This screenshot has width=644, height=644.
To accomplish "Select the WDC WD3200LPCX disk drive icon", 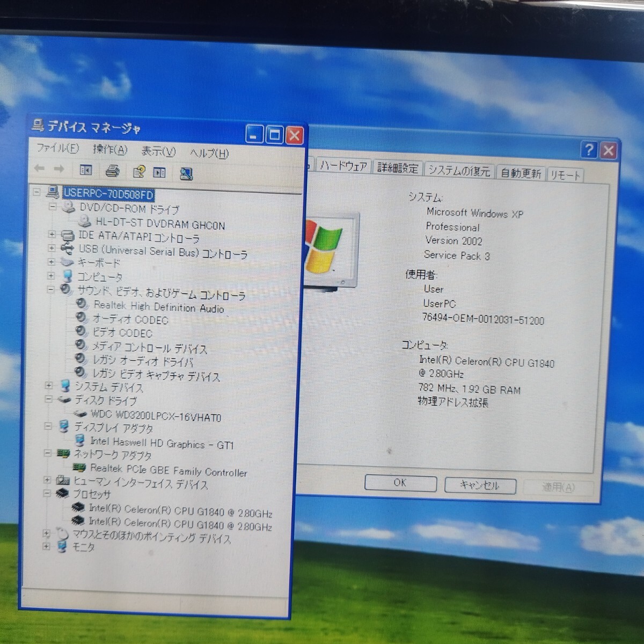I will click(80, 414).
